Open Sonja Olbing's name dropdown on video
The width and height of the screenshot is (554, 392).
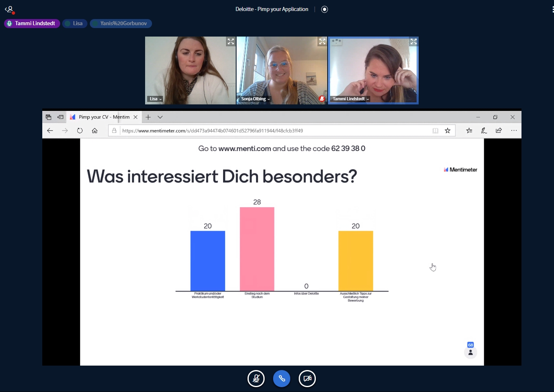[255, 99]
